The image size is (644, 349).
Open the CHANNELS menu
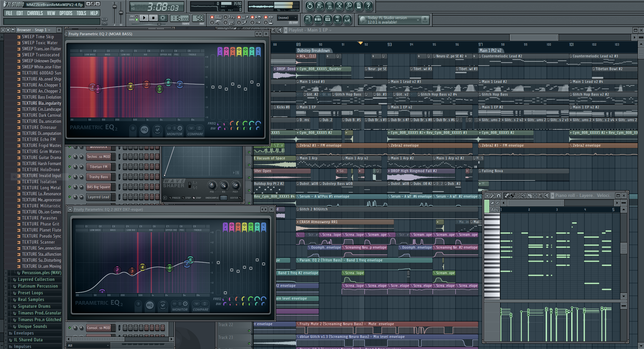[35, 13]
